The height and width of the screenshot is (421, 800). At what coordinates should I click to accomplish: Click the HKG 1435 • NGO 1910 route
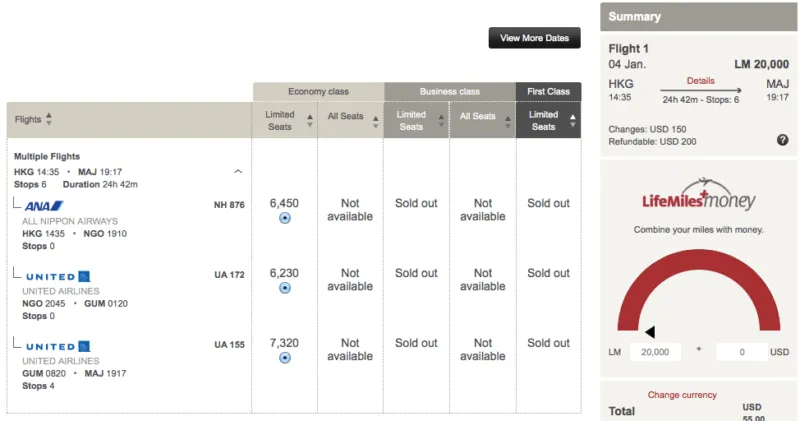click(x=74, y=233)
